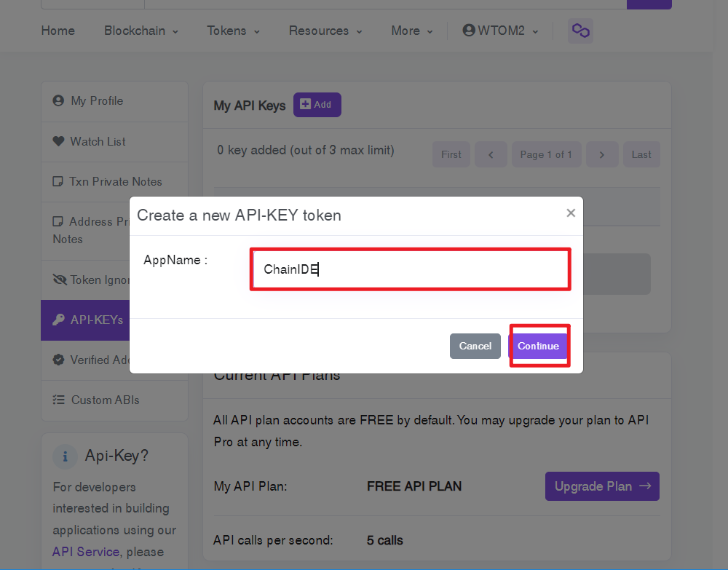Click the Token Ignore crossed-eye icon
Image resolution: width=728 pixels, height=570 pixels.
[x=60, y=280]
